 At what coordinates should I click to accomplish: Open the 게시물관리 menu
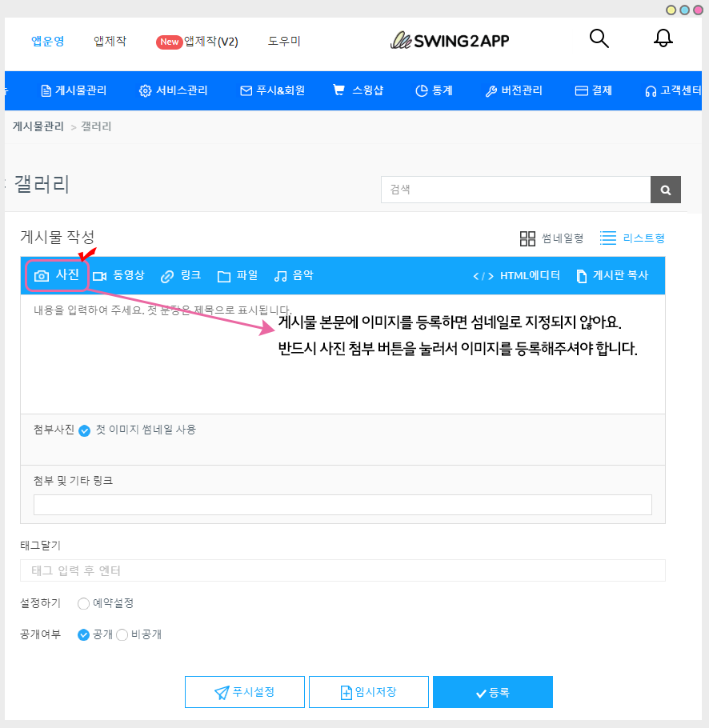(74, 90)
